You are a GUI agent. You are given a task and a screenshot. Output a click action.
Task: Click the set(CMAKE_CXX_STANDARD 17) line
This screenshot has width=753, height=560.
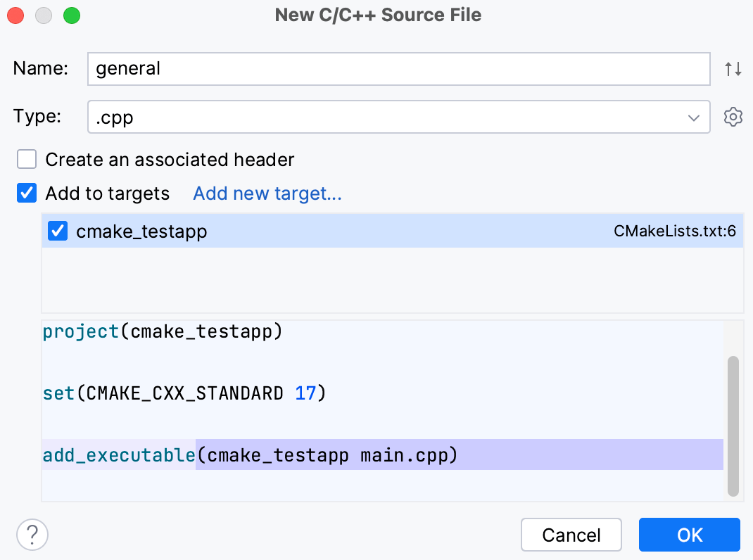click(x=183, y=393)
